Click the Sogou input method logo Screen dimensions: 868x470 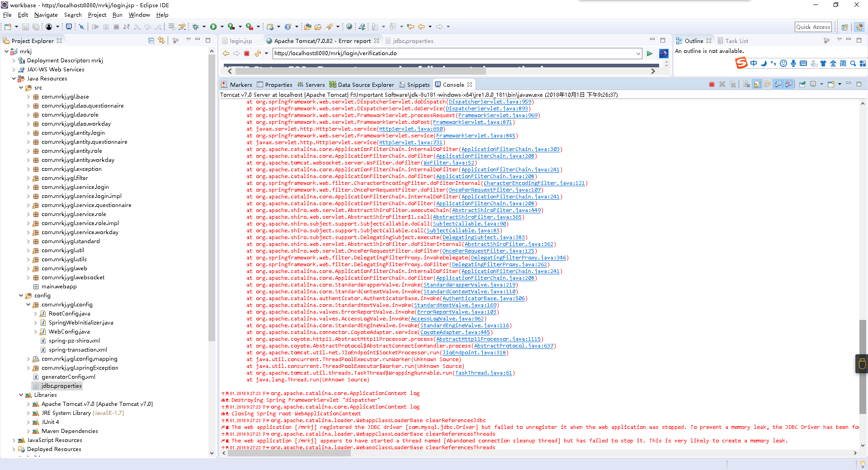point(741,63)
